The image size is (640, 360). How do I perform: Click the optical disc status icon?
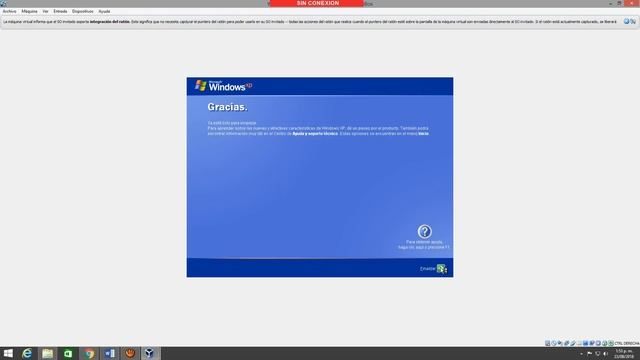point(554,343)
